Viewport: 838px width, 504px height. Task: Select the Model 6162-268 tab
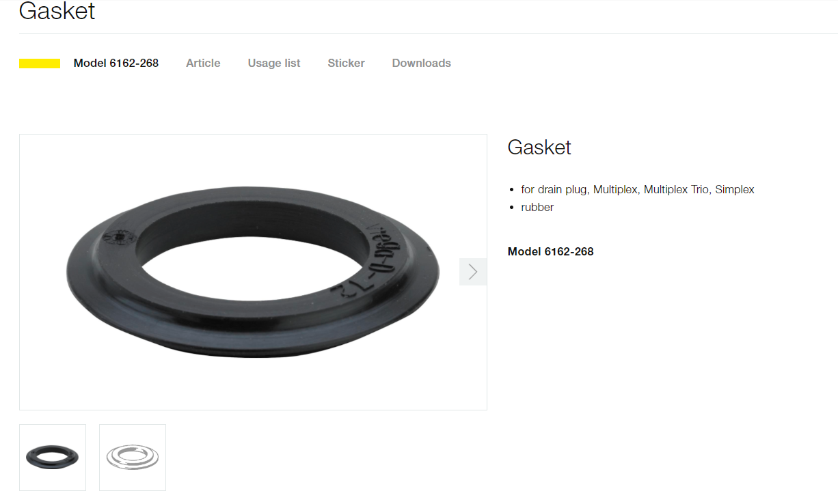tap(116, 63)
